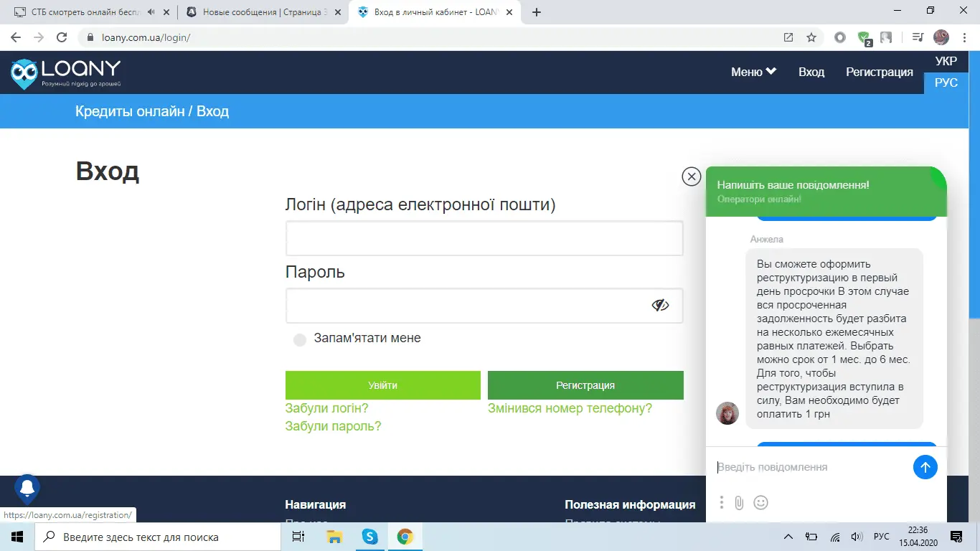980x551 pixels.
Task: Open Skype from the taskbar
Action: coord(369,536)
